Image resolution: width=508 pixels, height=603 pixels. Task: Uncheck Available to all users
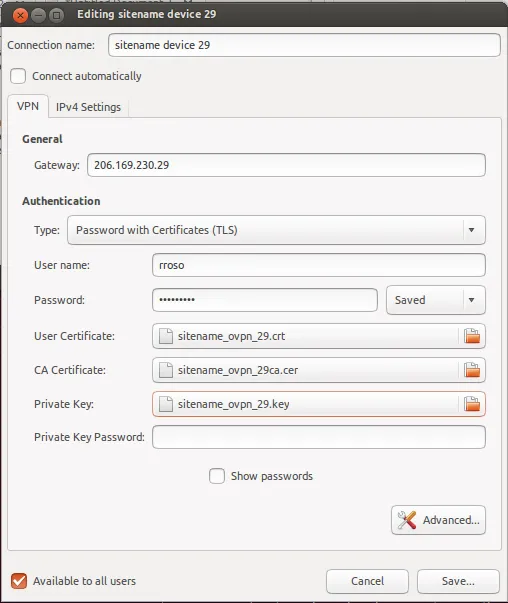click(19, 581)
